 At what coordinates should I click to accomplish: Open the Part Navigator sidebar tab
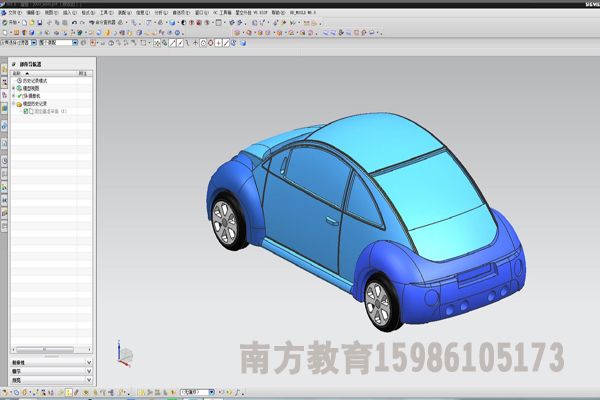point(4,95)
